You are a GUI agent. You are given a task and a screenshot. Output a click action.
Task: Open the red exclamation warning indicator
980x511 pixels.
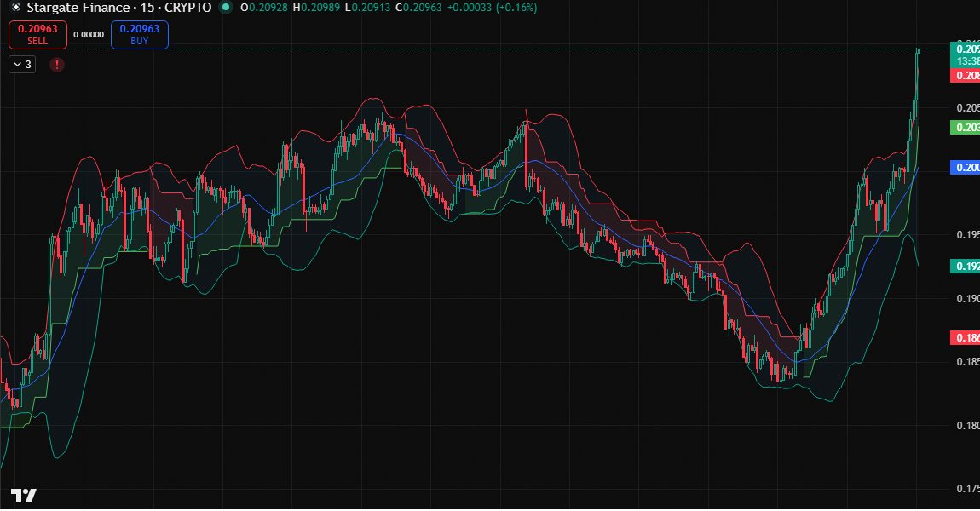pyautogui.click(x=57, y=64)
